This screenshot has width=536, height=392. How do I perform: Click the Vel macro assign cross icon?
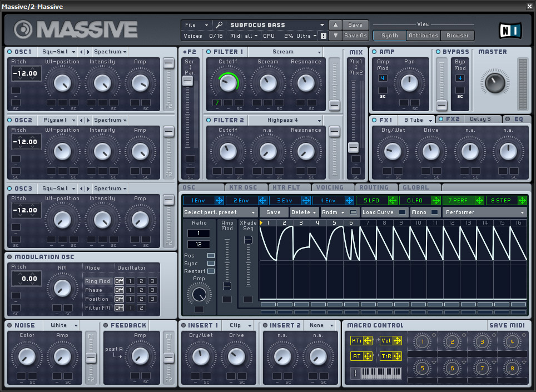click(x=397, y=341)
